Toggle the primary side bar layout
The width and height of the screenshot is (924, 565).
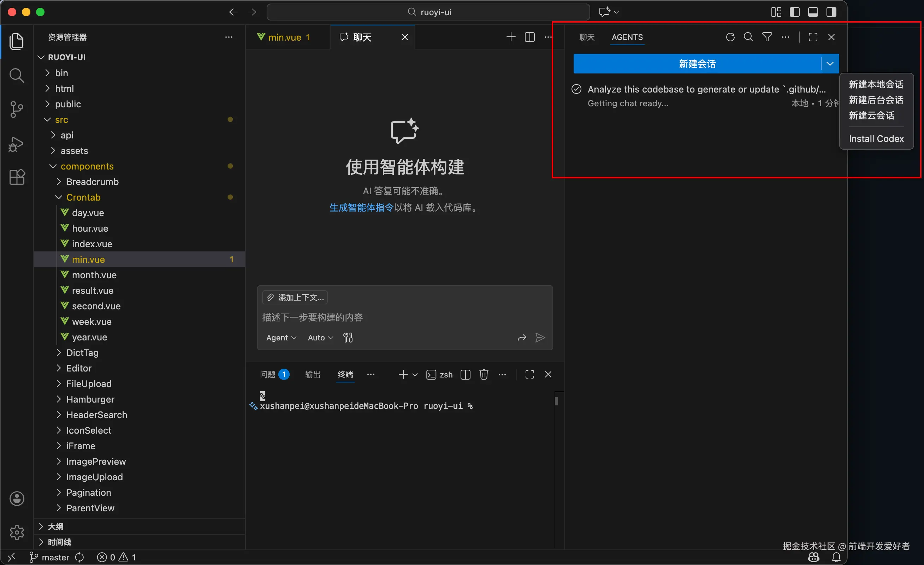(x=794, y=12)
